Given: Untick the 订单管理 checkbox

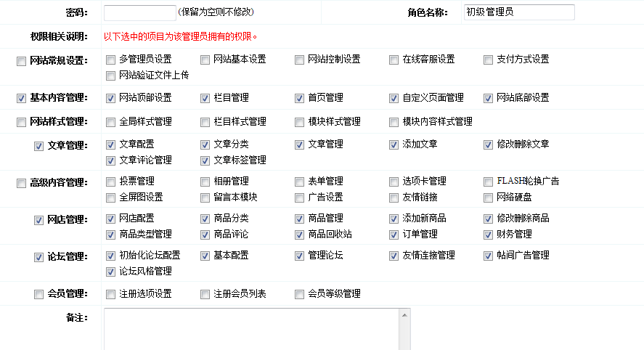Looking at the screenshot, I should [x=394, y=235].
